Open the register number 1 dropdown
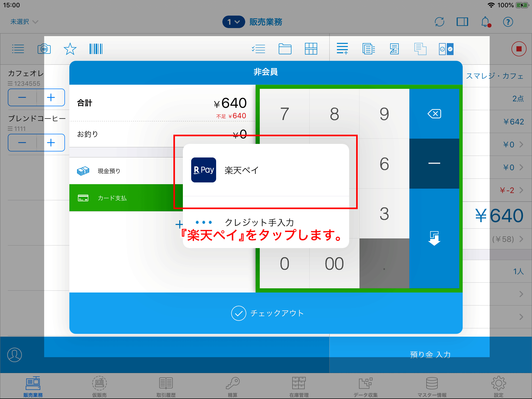 [x=234, y=22]
